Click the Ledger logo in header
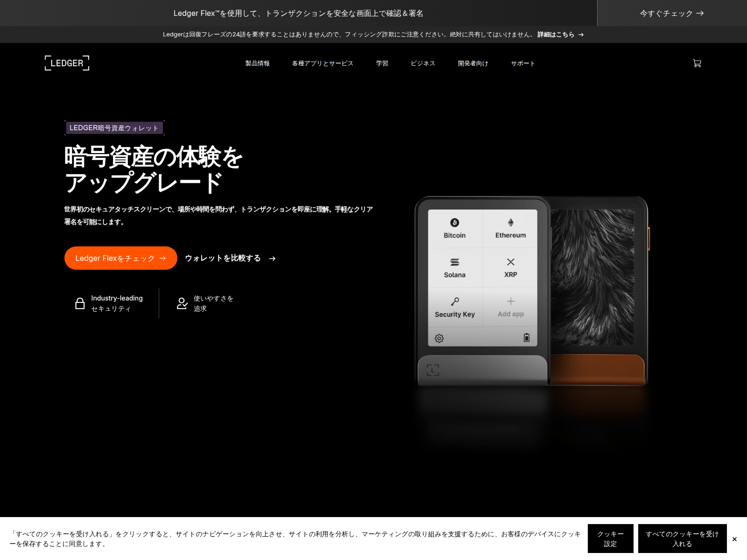 (x=67, y=63)
